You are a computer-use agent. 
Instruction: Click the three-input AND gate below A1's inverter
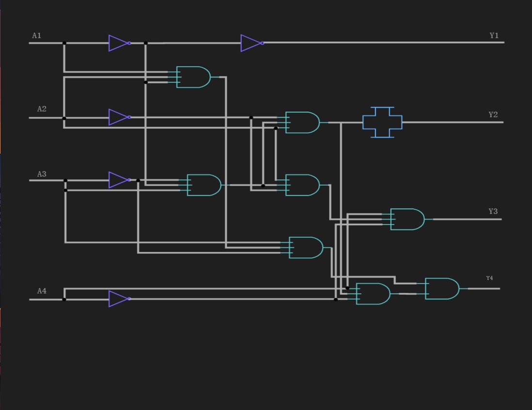pyautogui.click(x=193, y=76)
